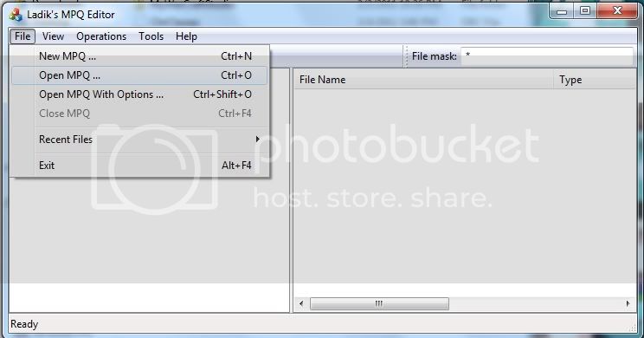Screen dimensions: 644x338
Task: Sort by the File Name column header
Action: pyautogui.click(x=423, y=80)
